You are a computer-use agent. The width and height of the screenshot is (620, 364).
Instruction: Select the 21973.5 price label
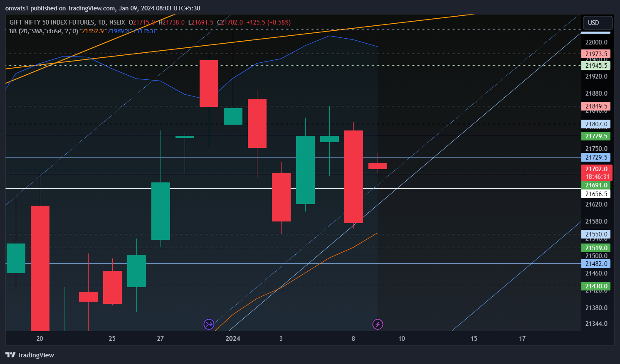tap(596, 54)
